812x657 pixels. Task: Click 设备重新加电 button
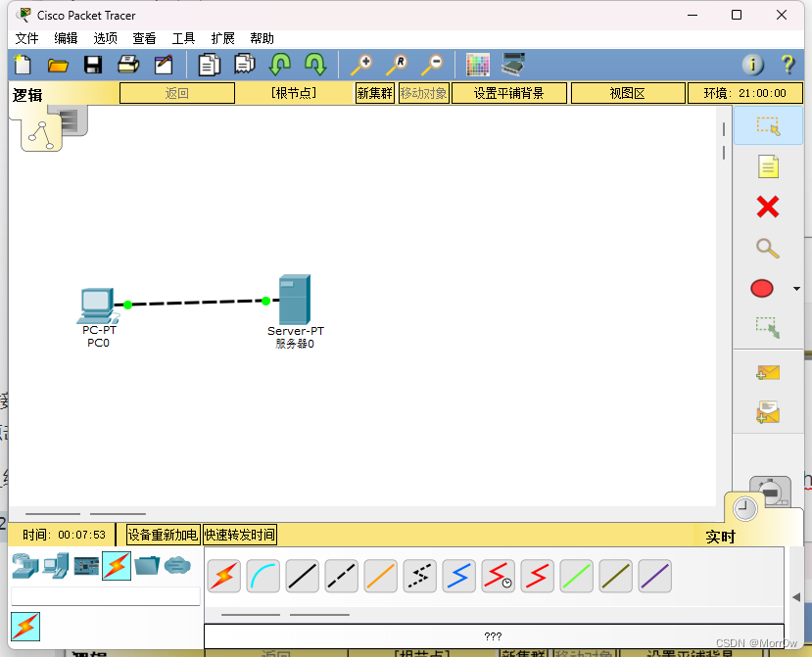click(x=163, y=535)
